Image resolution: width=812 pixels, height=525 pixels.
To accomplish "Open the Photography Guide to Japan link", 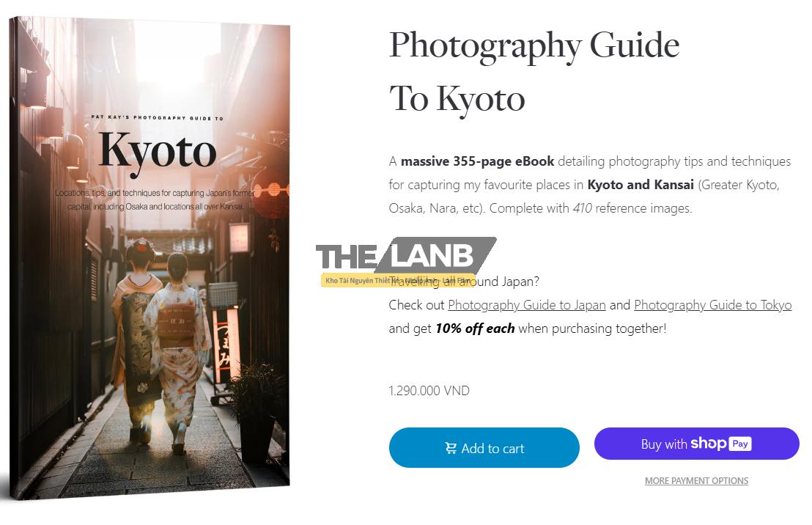I will click(x=526, y=305).
